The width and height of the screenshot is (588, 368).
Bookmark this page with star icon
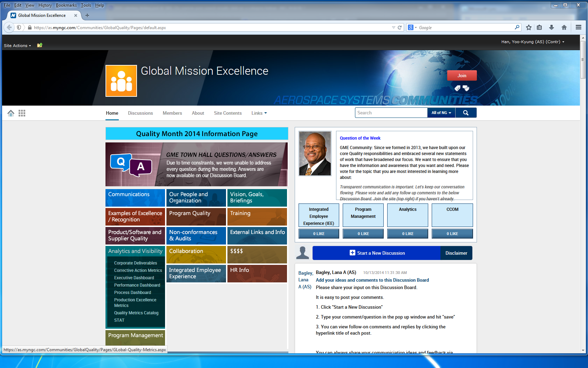528,27
